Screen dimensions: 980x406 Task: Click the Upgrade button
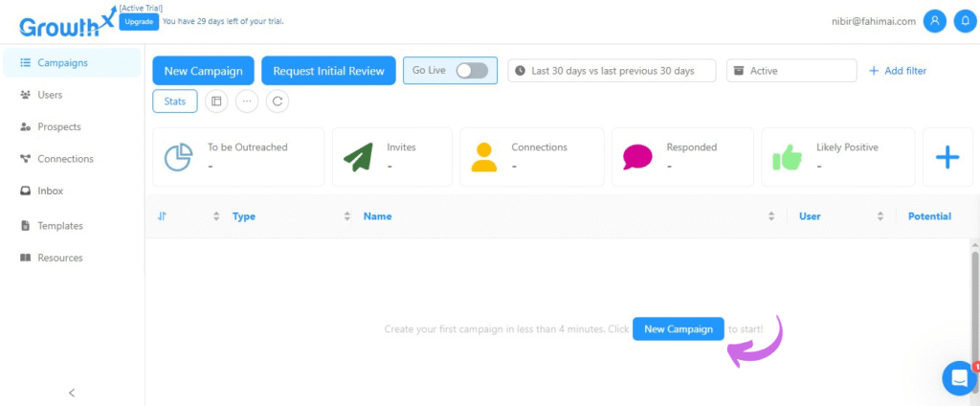tap(139, 21)
